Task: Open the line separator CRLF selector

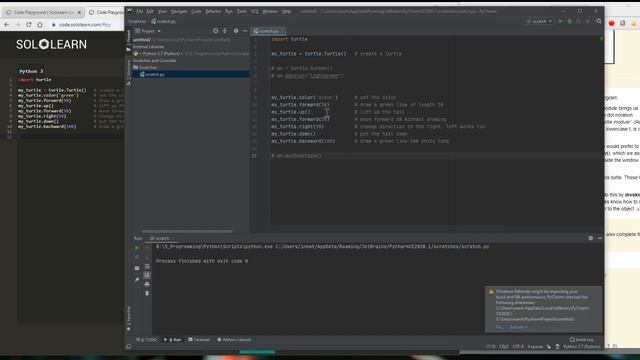Action: (x=504, y=347)
